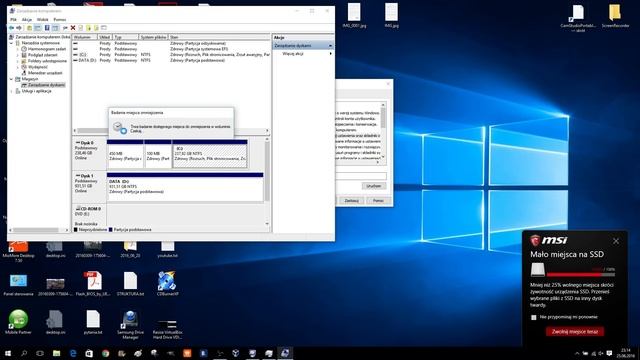The width and height of the screenshot is (640, 360).
Task: Select the DATA (D:) volume row
Action: click(x=171, y=60)
